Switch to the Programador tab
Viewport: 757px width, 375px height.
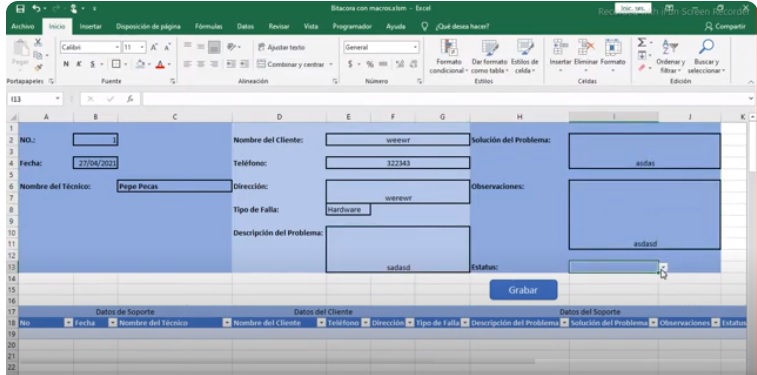click(352, 27)
